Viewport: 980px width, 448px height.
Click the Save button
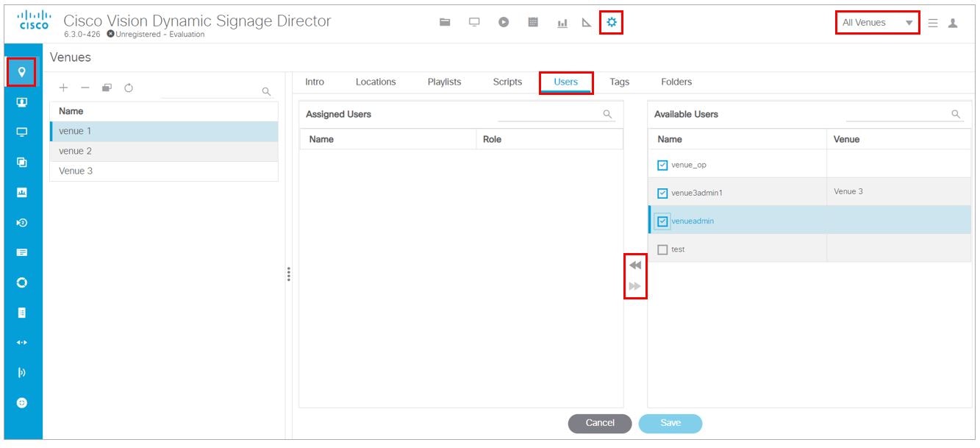[670, 423]
